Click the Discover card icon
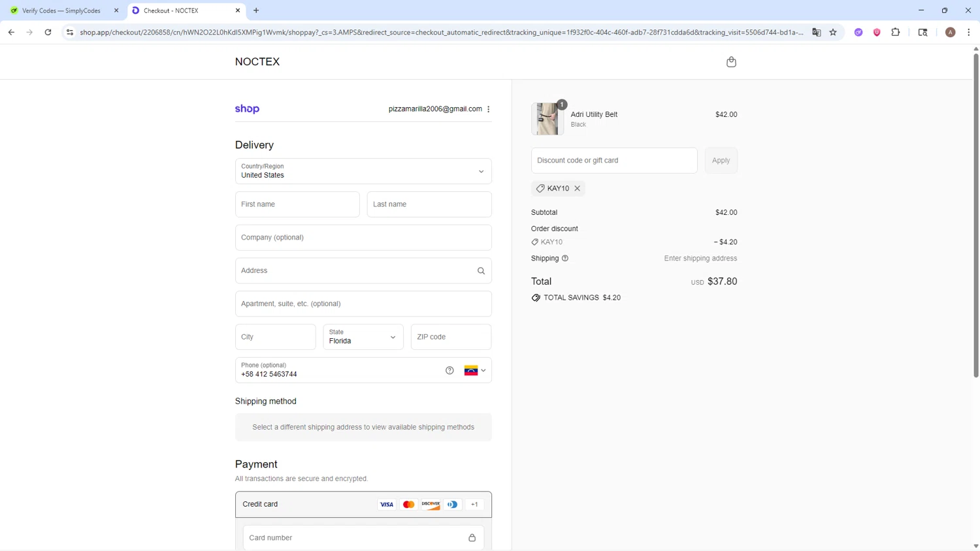Viewport: 980px width, 551px height. 431,504
